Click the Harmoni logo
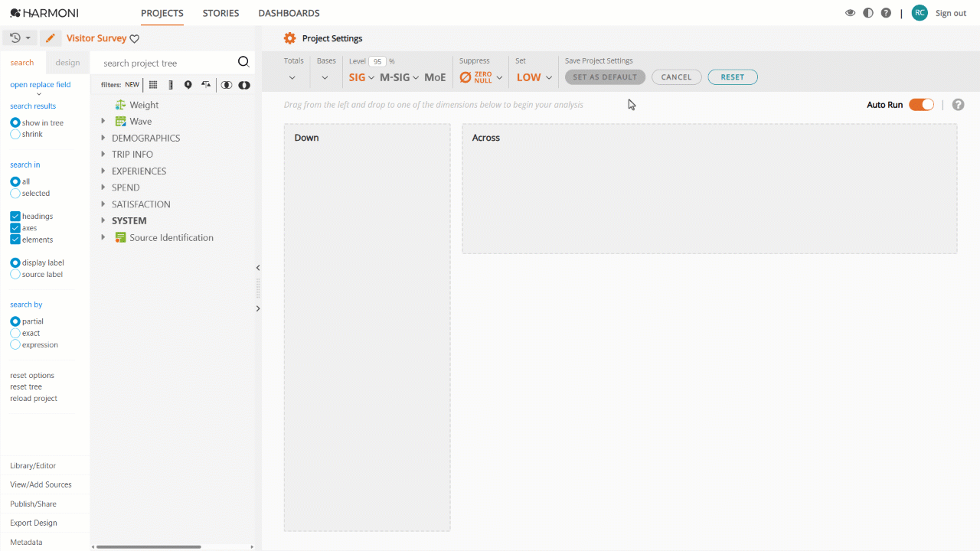 click(x=44, y=13)
